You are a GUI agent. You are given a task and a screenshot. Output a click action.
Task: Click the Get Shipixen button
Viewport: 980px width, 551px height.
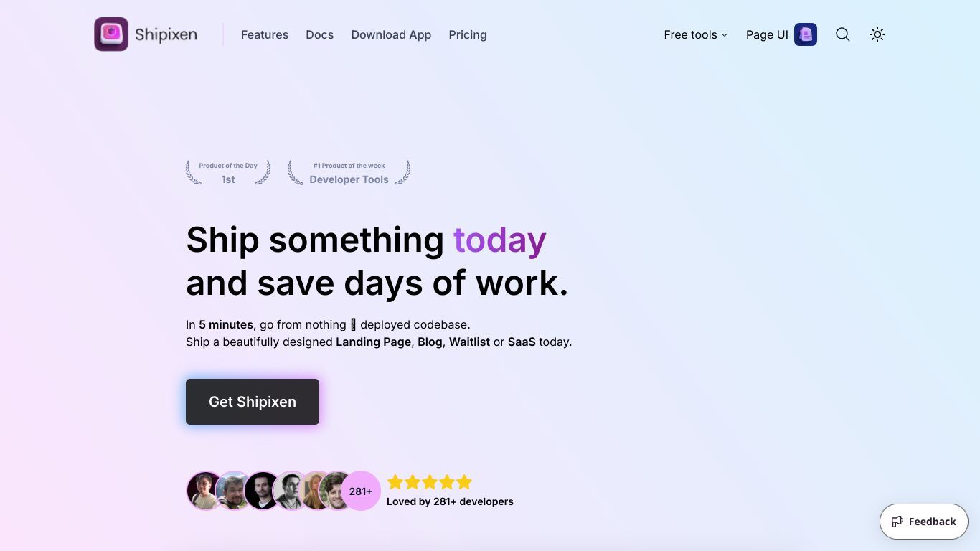tap(253, 402)
